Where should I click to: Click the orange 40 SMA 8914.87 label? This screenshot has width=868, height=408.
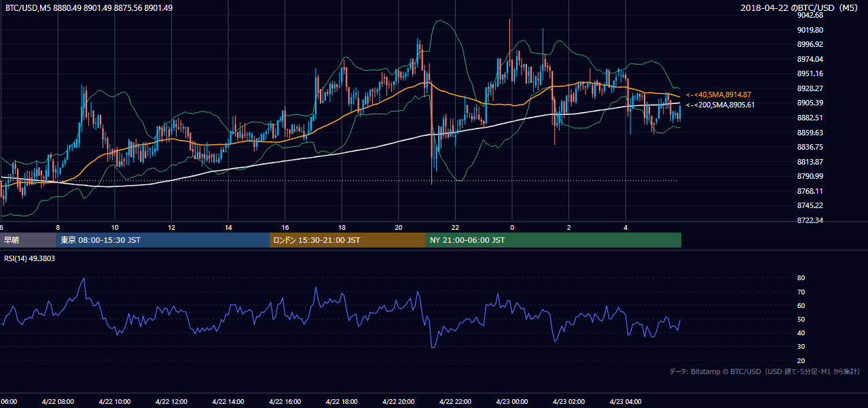coord(719,95)
